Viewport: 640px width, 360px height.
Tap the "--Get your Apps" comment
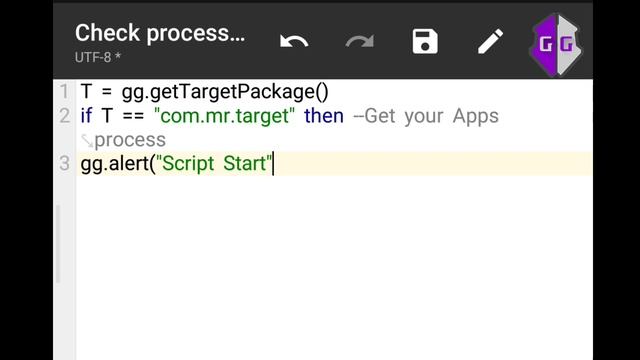pos(426,116)
